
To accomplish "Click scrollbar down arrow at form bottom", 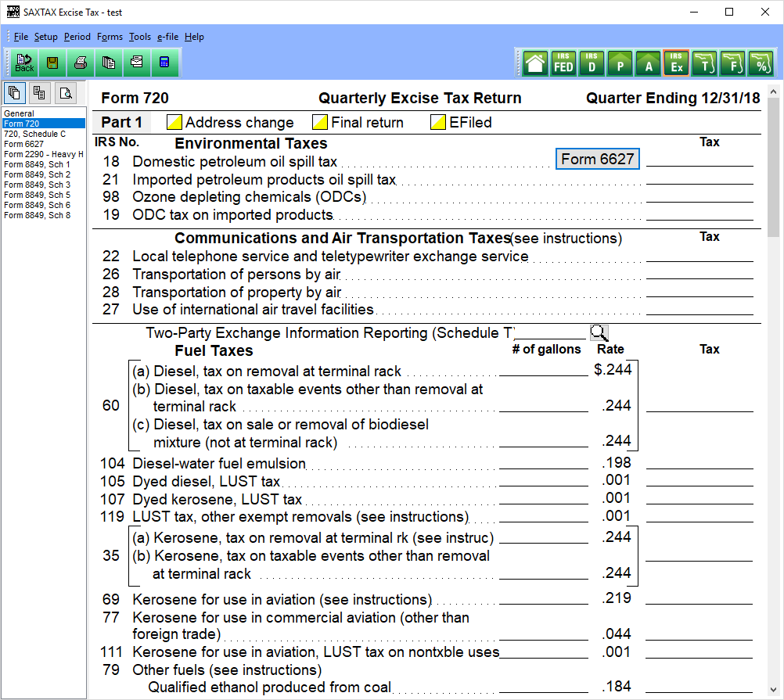I will click(x=774, y=690).
